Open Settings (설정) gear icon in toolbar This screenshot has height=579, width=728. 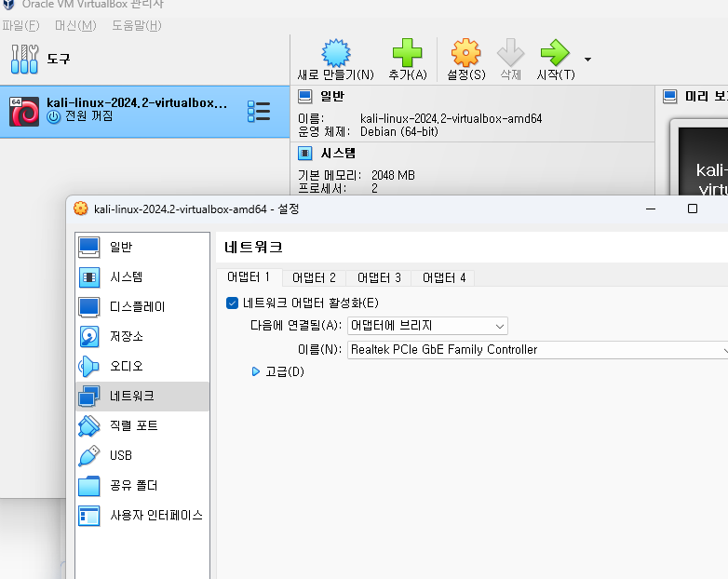(465, 52)
